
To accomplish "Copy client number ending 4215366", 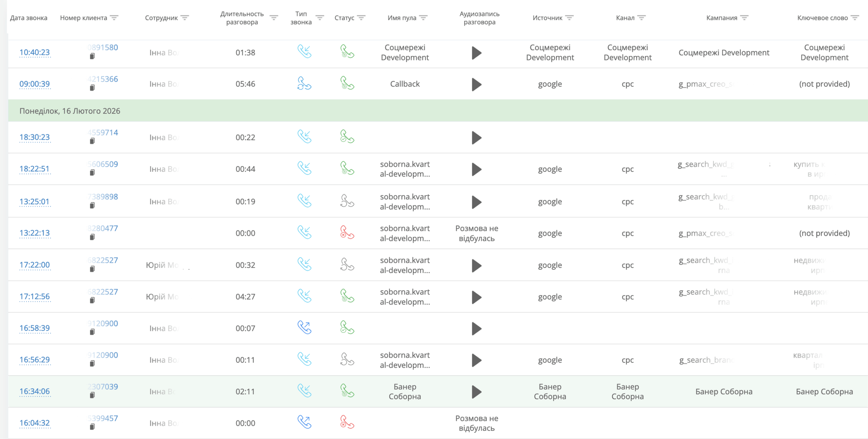I will (x=92, y=88).
